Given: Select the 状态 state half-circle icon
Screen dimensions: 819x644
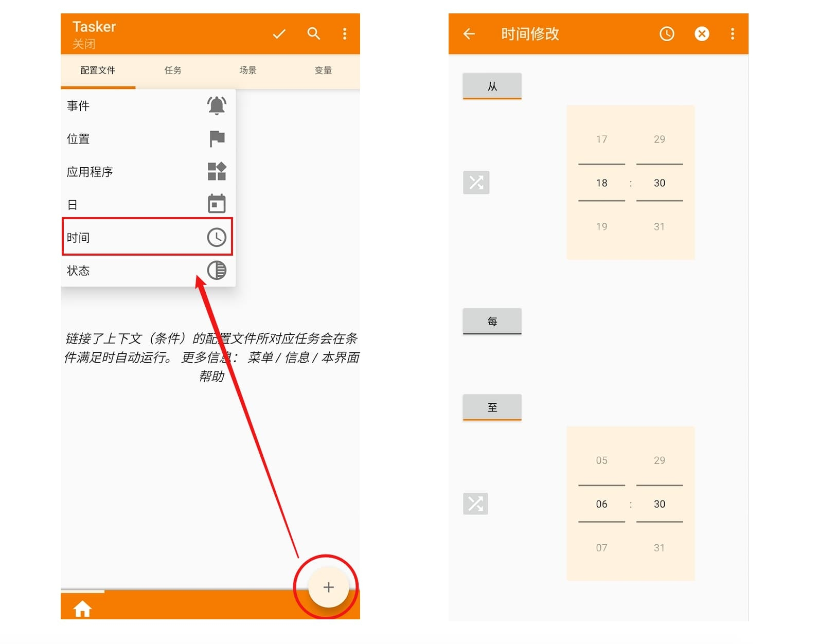Looking at the screenshot, I should pyautogui.click(x=217, y=270).
